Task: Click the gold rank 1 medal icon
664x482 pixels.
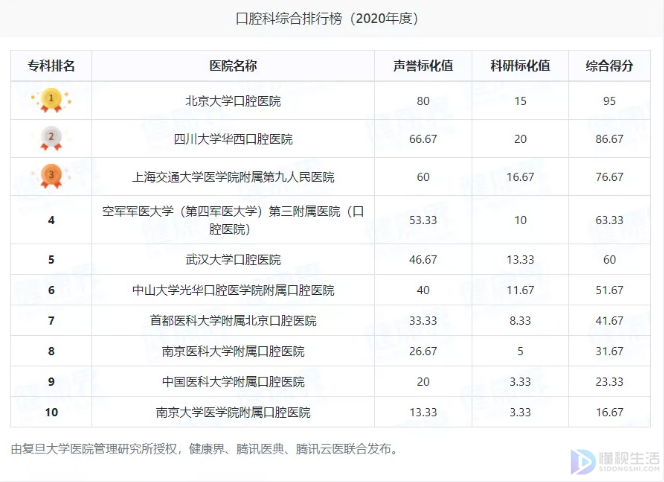Action: pos(51,100)
